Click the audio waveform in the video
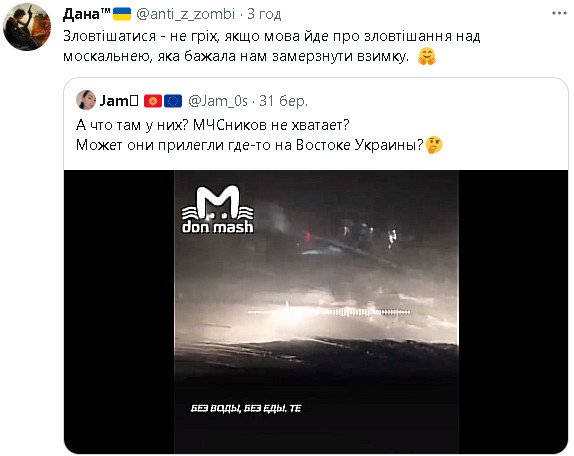 tap(329, 311)
